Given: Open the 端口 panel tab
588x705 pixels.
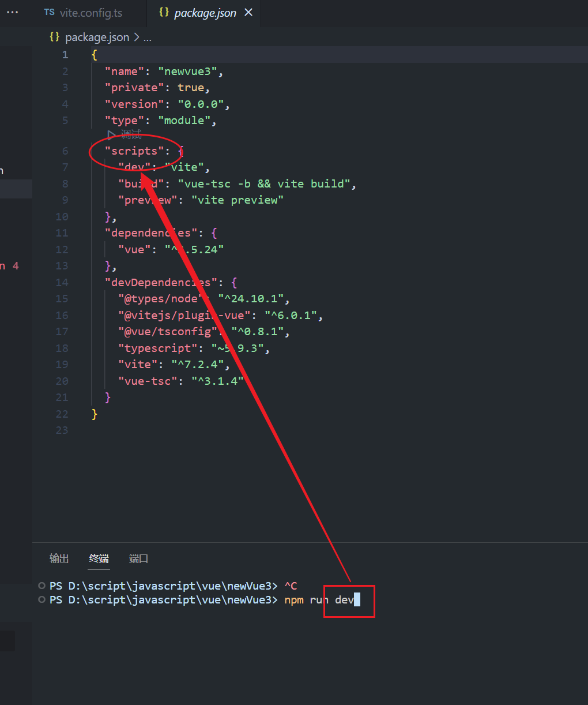Looking at the screenshot, I should click(x=138, y=558).
